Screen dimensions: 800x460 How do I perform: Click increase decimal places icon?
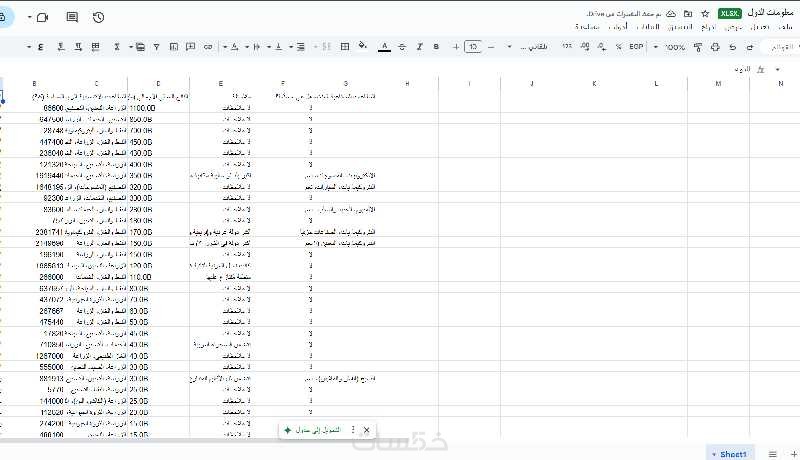(585, 47)
